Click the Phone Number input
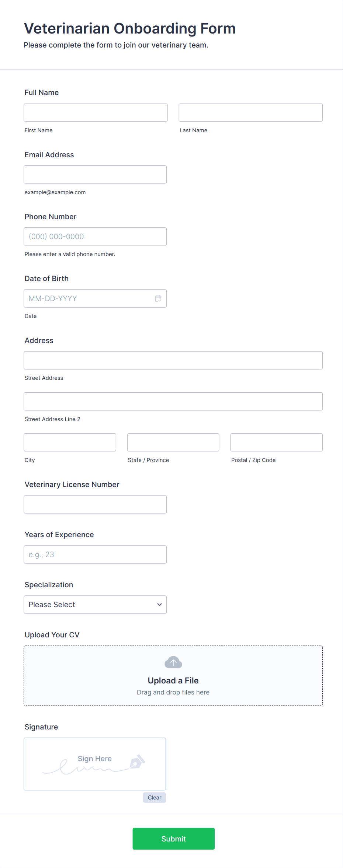 95,237
